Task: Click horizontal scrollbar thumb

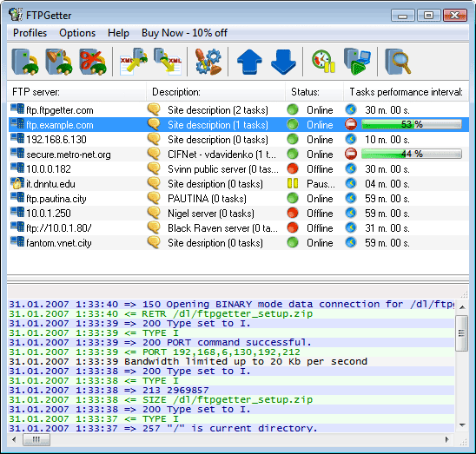Action: click(36, 439)
